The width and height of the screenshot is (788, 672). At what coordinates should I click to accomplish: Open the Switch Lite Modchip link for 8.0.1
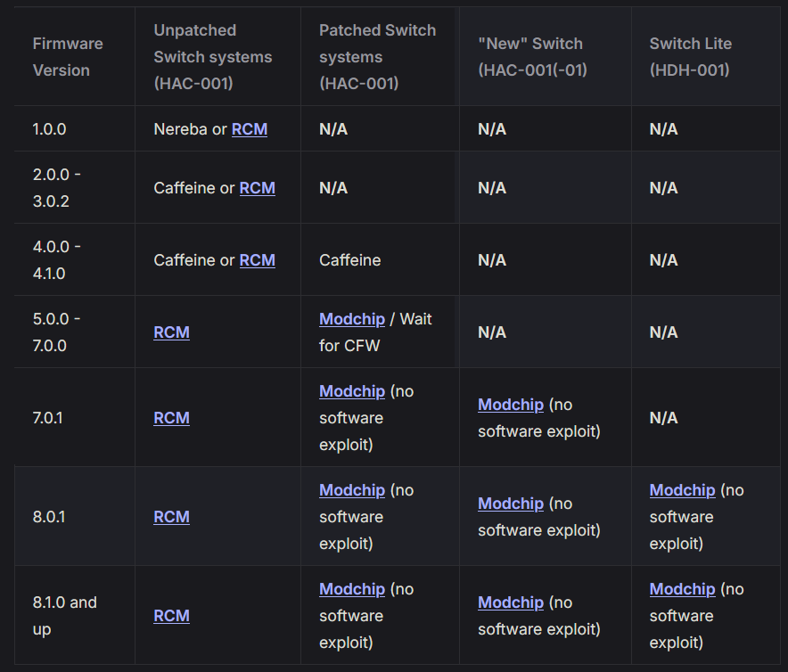pos(682,490)
